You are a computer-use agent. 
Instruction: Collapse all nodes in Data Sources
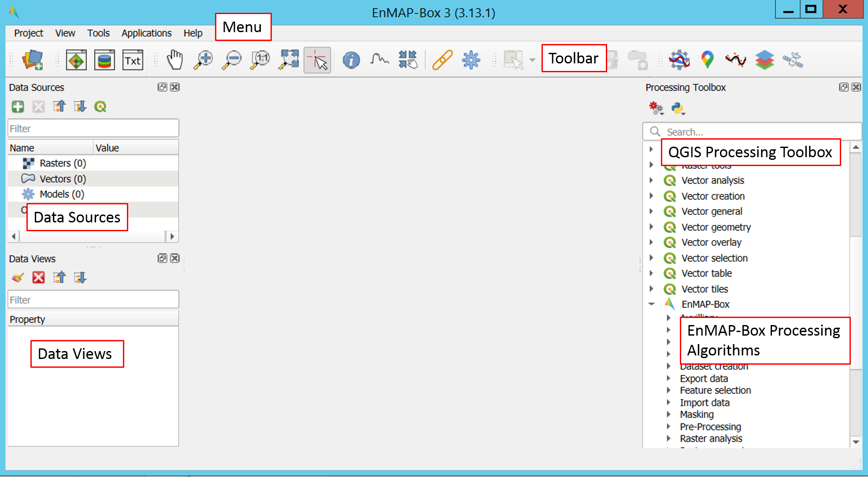[59, 107]
